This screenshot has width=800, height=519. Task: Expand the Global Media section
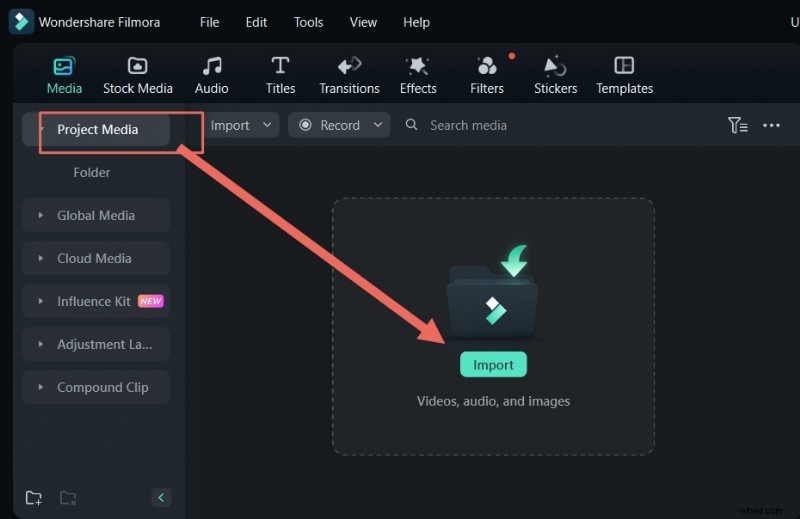click(95, 215)
